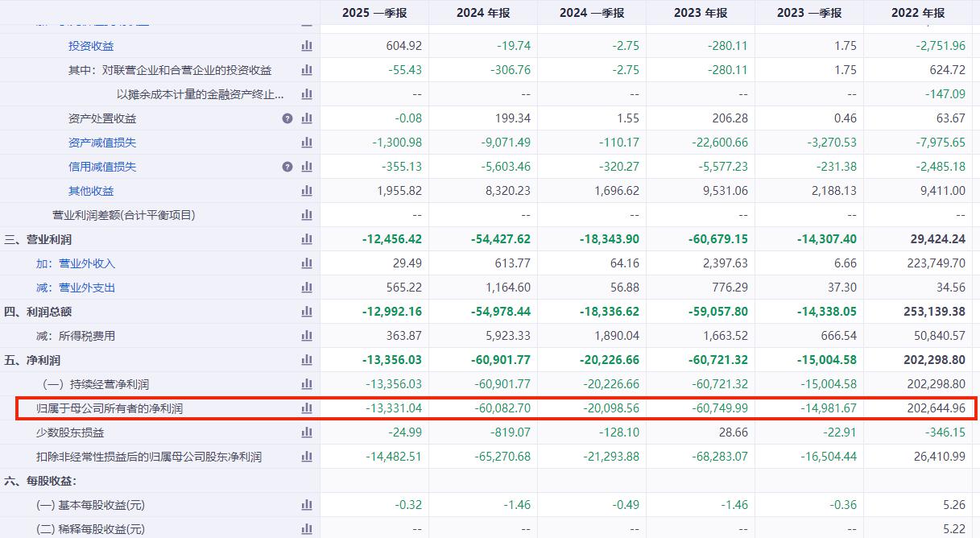Open chart icon for 其他收益 row

click(306, 191)
